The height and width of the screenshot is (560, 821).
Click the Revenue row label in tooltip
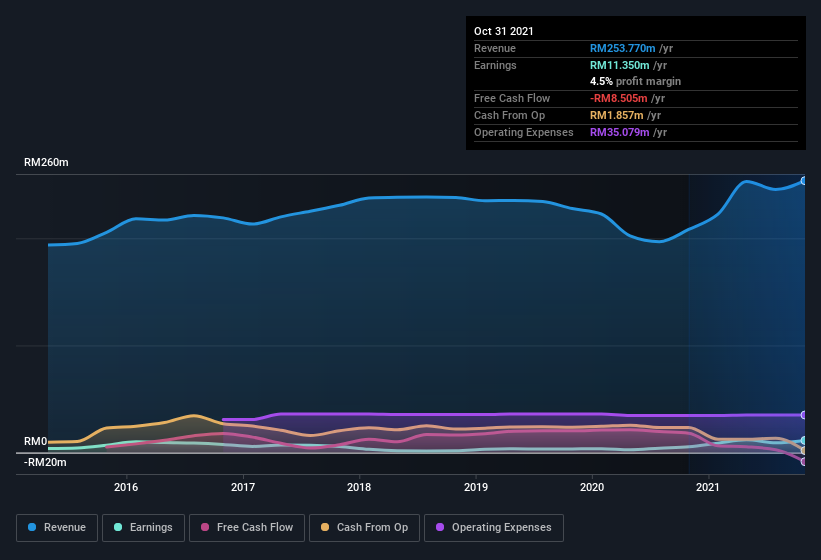495,48
